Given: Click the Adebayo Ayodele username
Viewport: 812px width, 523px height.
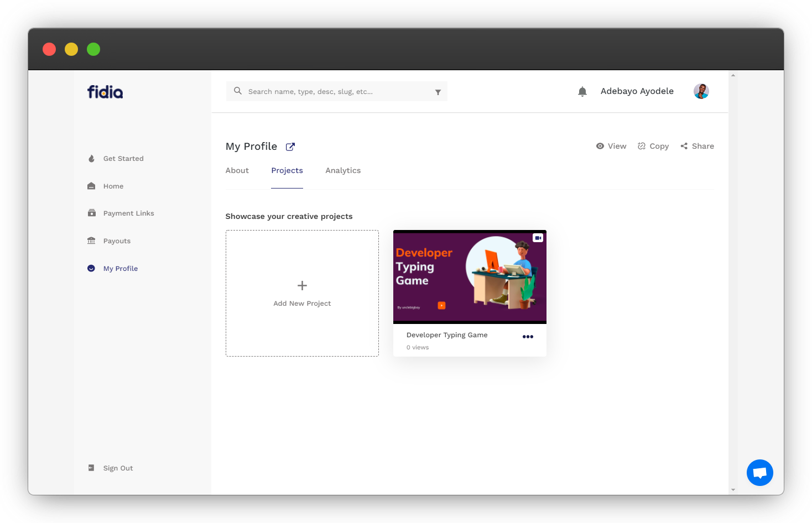Looking at the screenshot, I should 637,91.
